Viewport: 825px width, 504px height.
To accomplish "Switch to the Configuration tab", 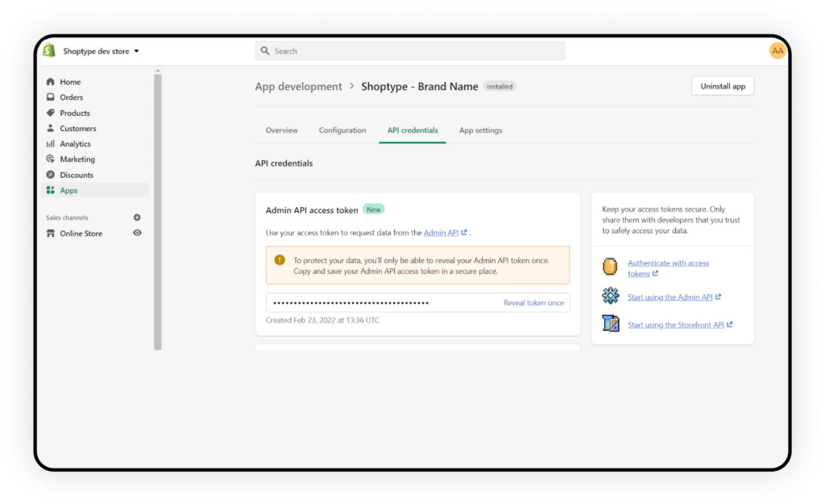I will [342, 130].
